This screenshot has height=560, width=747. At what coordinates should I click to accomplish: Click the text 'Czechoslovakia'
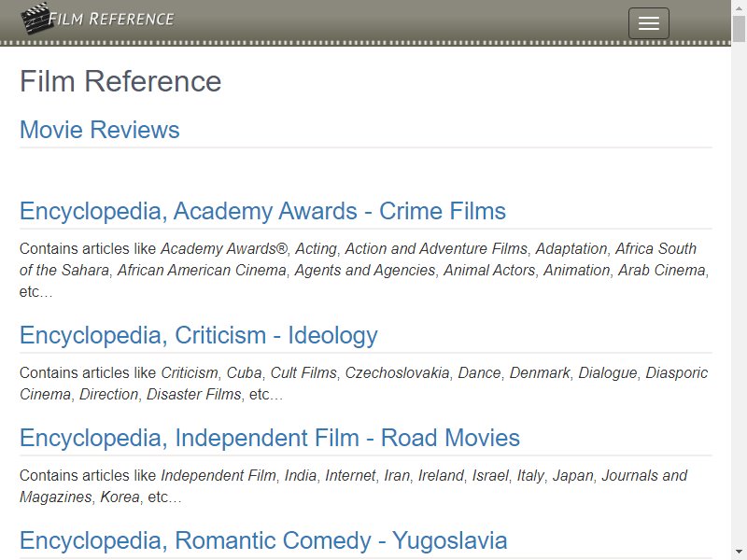pos(398,372)
